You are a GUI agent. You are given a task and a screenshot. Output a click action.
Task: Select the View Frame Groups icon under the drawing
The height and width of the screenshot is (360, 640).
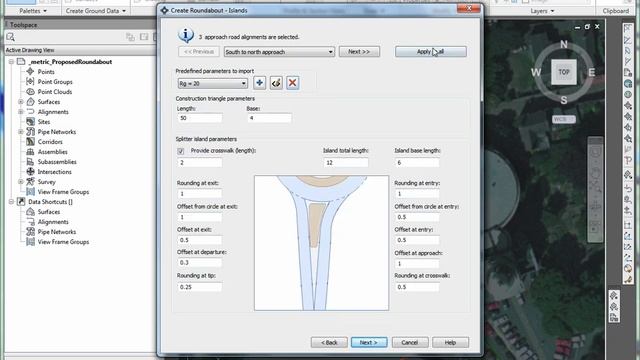click(30, 191)
